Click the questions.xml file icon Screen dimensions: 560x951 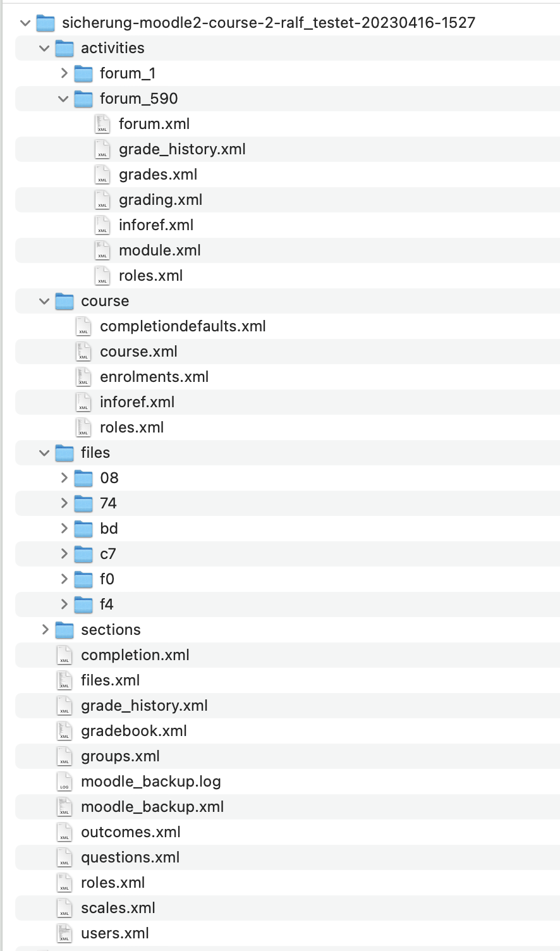click(64, 857)
